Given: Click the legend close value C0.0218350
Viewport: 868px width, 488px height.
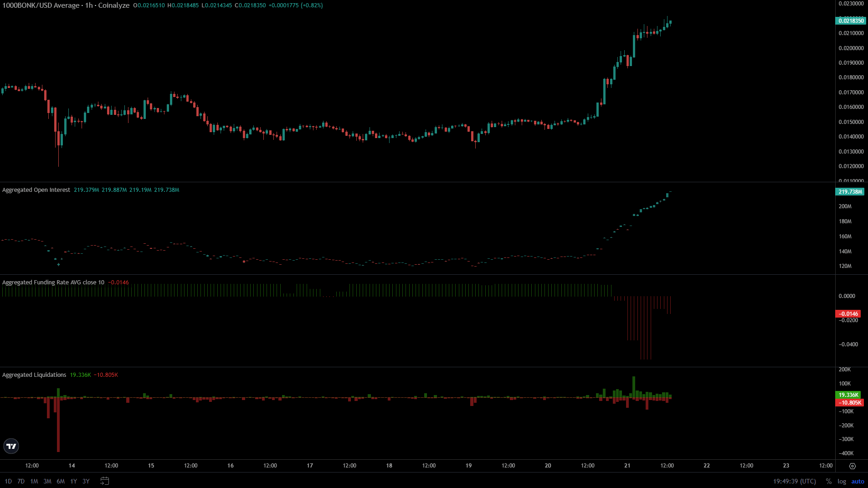Looking at the screenshot, I should click(x=250, y=5).
